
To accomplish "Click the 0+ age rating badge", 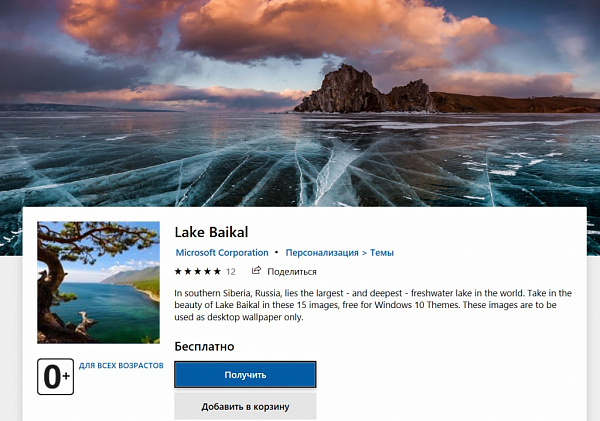I will [x=55, y=377].
